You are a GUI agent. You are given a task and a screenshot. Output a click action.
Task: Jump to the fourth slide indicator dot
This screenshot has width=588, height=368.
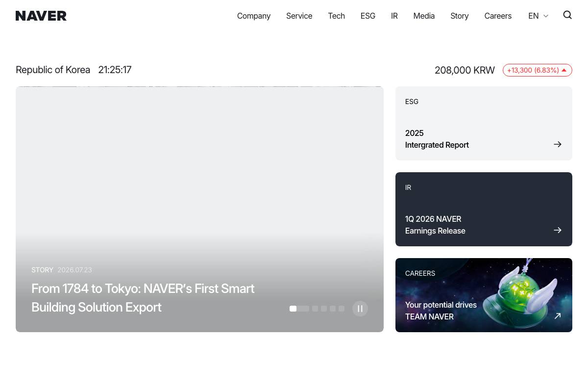click(333, 309)
